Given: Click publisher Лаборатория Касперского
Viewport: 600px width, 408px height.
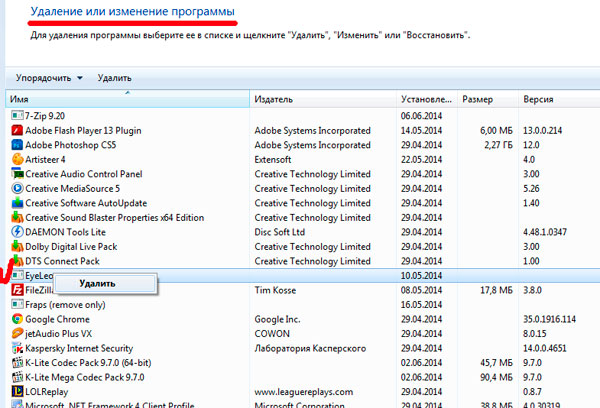Looking at the screenshot, I should [x=310, y=348].
